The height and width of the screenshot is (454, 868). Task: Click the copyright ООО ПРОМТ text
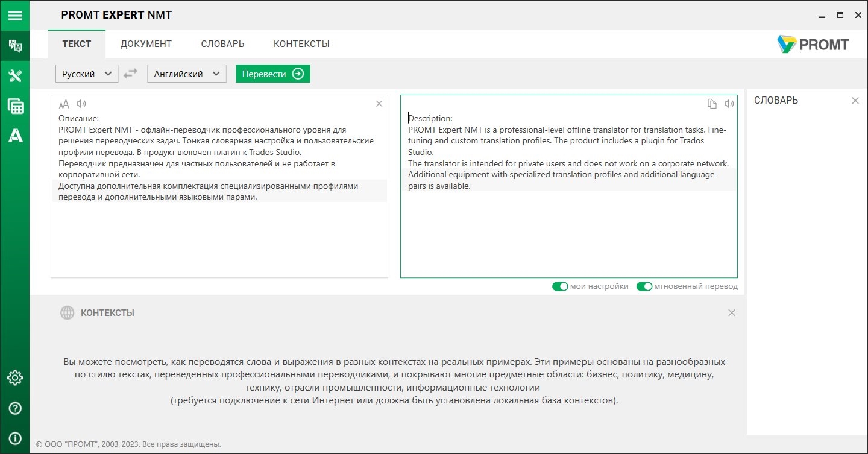(128, 444)
